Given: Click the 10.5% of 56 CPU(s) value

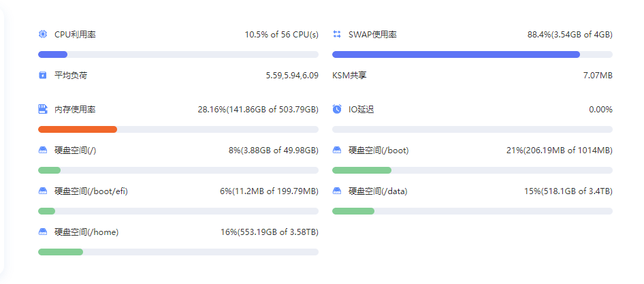Looking at the screenshot, I should tap(281, 34).
